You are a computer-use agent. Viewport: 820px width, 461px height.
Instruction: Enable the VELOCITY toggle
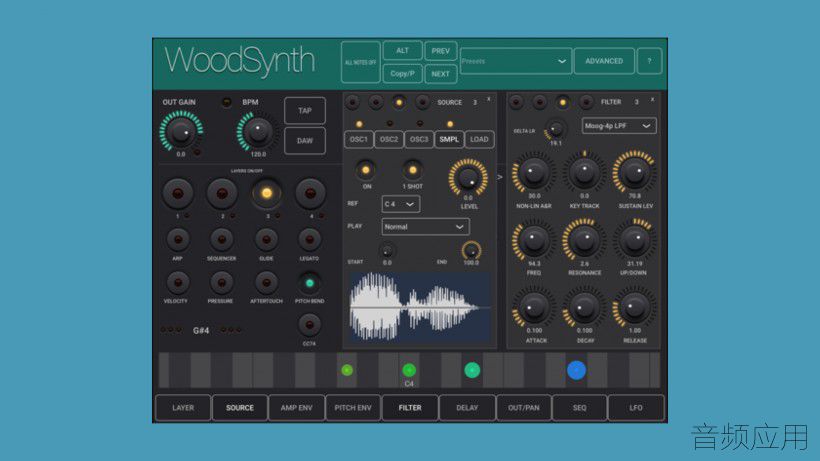coord(178,283)
